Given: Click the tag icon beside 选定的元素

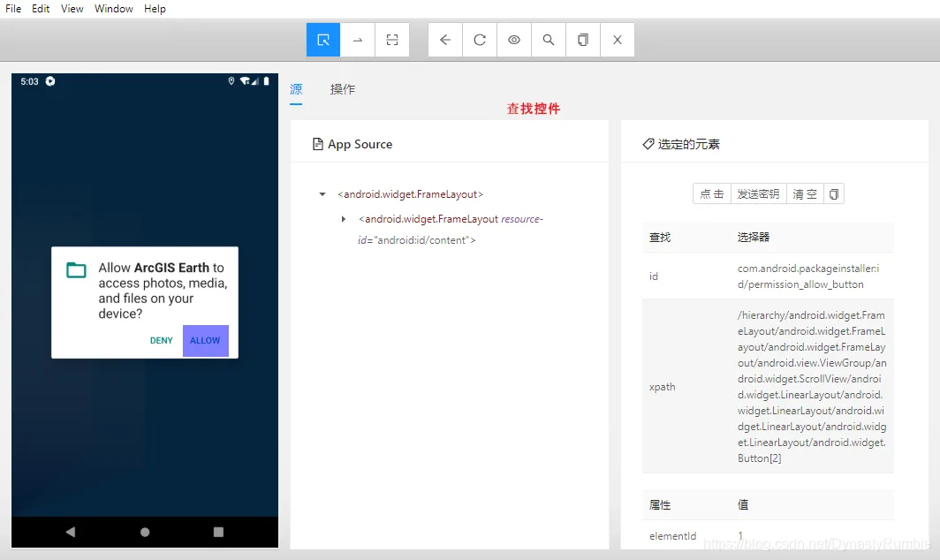Looking at the screenshot, I should pos(648,144).
